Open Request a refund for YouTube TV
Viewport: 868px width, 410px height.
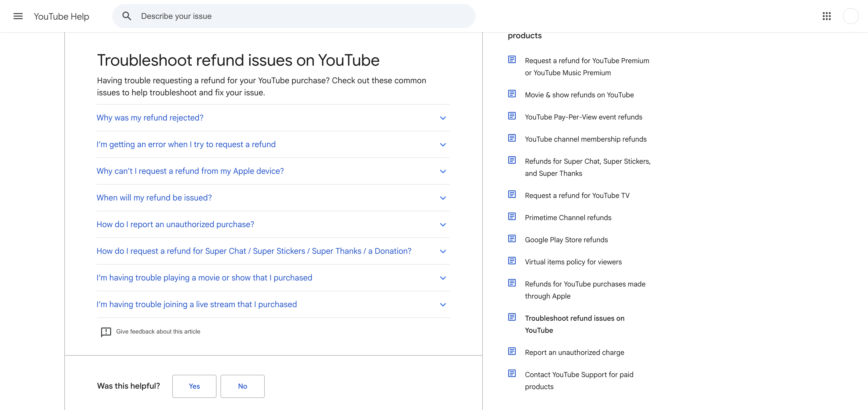pyautogui.click(x=577, y=195)
